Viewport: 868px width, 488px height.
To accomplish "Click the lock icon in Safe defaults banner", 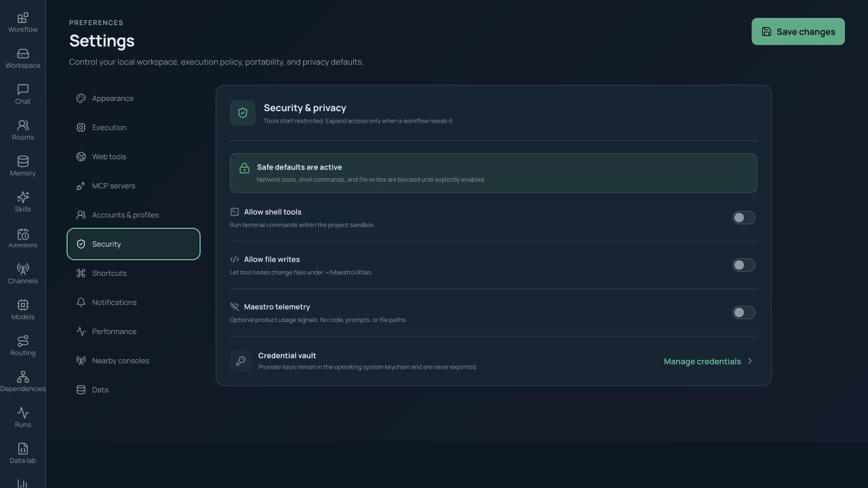I will click(244, 168).
